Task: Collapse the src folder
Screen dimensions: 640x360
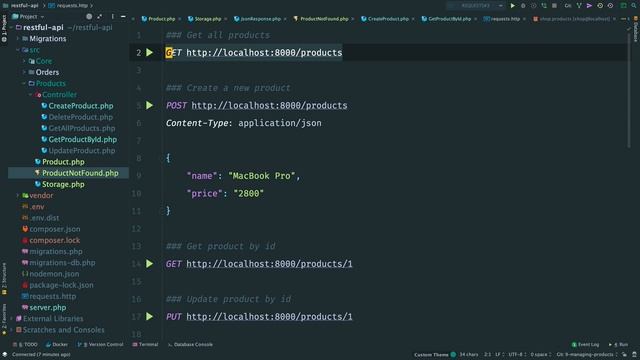Action: coord(18,50)
